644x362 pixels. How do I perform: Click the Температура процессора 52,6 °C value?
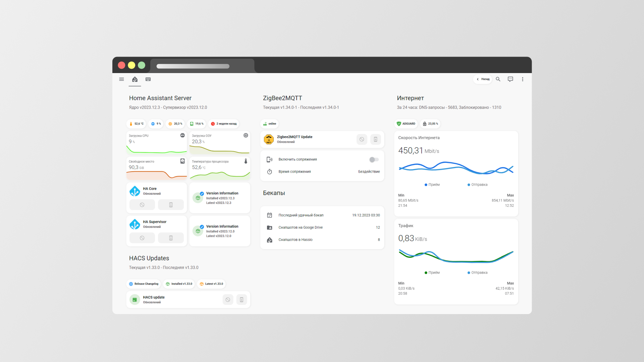tap(199, 167)
